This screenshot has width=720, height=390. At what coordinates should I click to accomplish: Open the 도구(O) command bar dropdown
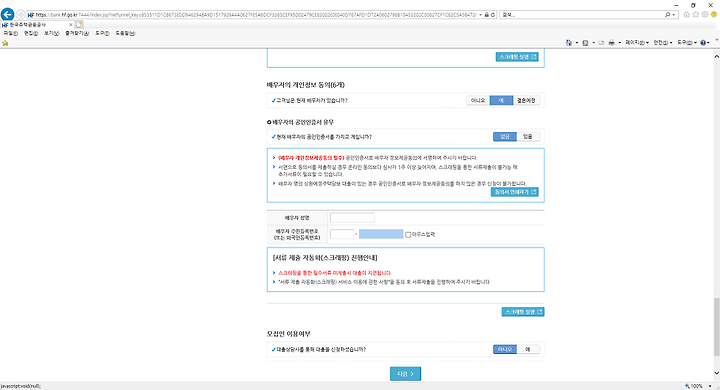click(x=686, y=43)
